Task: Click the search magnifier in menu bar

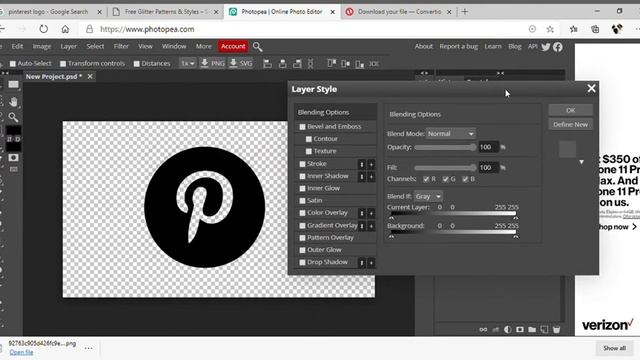Action: point(257,47)
